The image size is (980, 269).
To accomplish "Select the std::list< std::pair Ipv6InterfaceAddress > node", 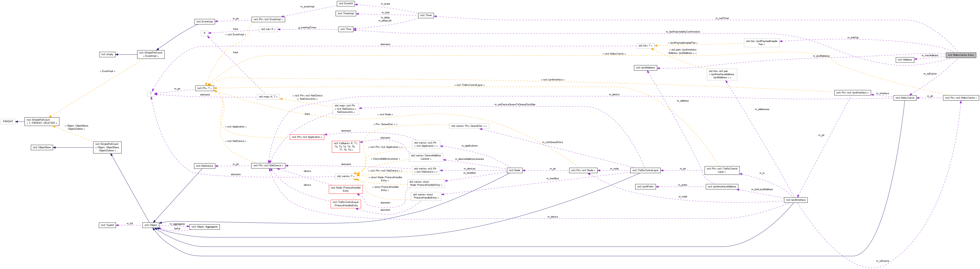I will coord(722,75).
